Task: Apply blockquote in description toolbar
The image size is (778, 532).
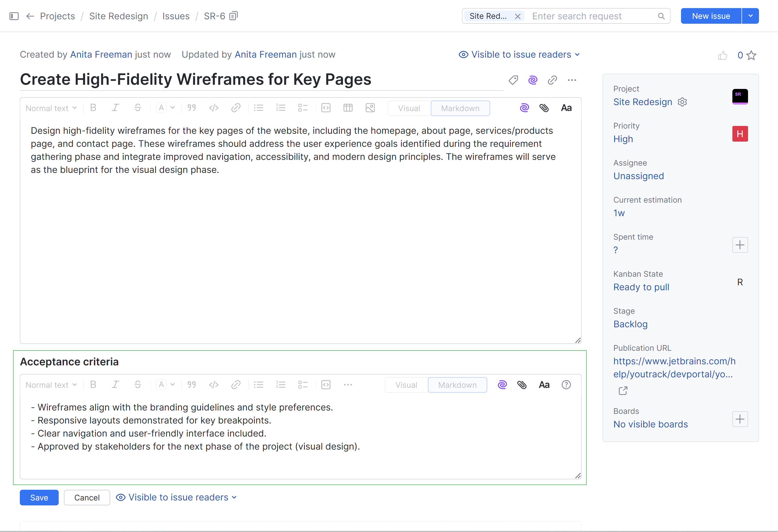Action: (x=191, y=108)
